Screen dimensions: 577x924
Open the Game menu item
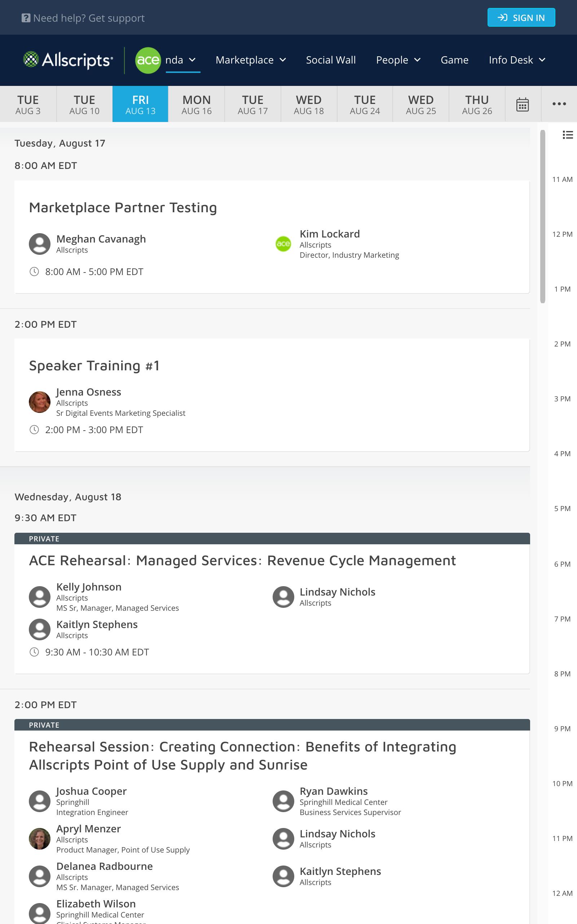[x=454, y=60]
